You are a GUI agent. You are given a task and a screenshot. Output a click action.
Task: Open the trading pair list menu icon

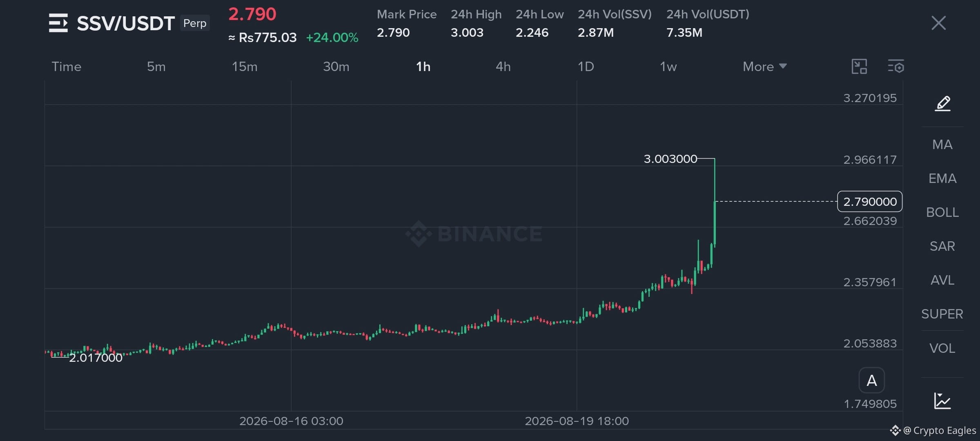coord(58,23)
